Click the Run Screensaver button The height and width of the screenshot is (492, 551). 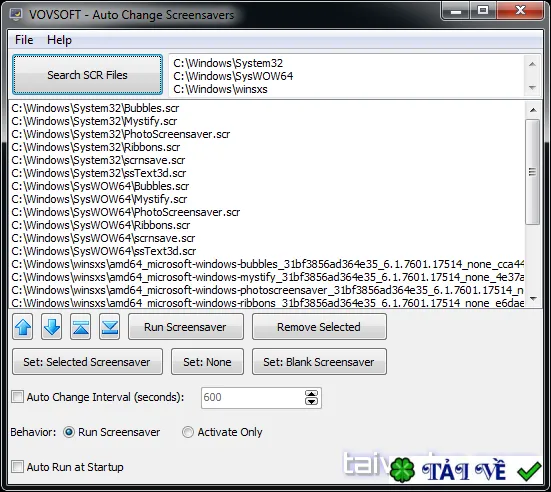[x=186, y=327]
